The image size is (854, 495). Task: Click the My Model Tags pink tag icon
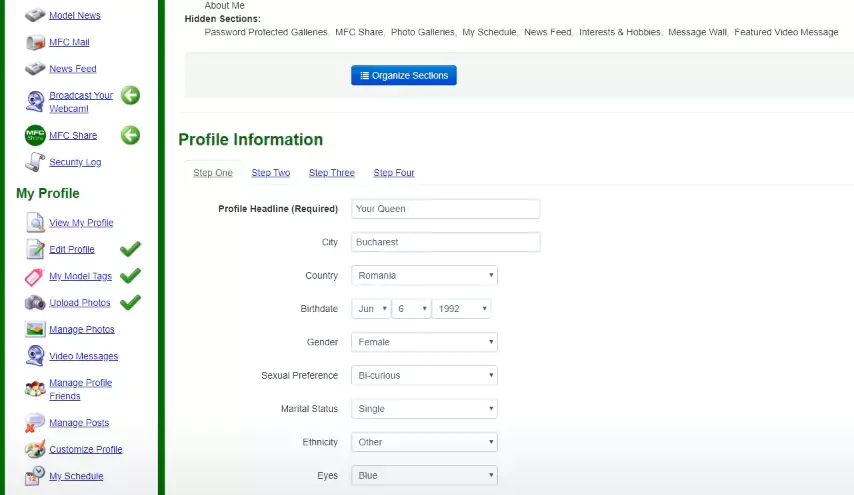point(34,277)
